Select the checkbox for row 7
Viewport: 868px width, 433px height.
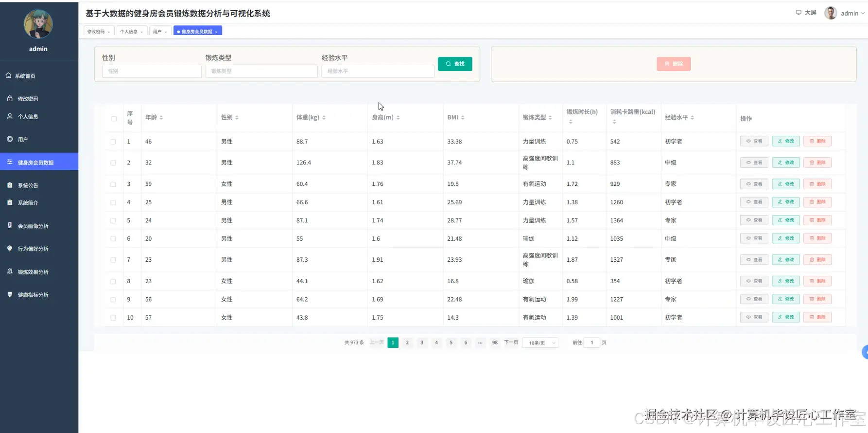[x=113, y=260]
